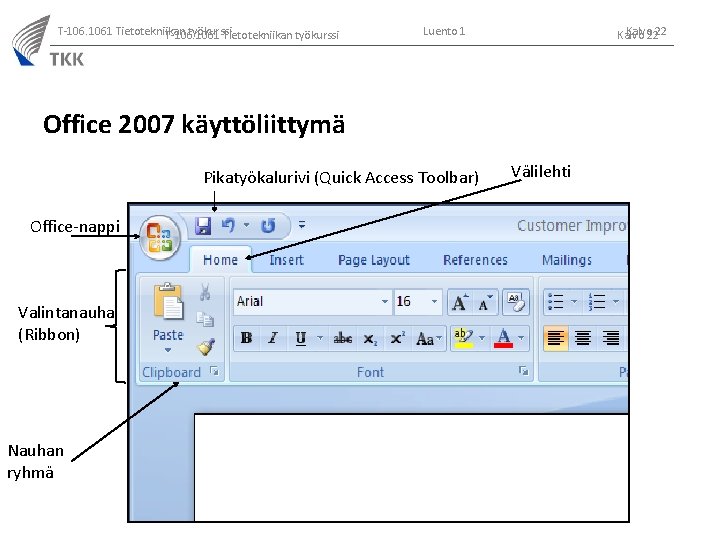Click the Undo arrow icon
This screenshot has height=540, width=720.
229,225
